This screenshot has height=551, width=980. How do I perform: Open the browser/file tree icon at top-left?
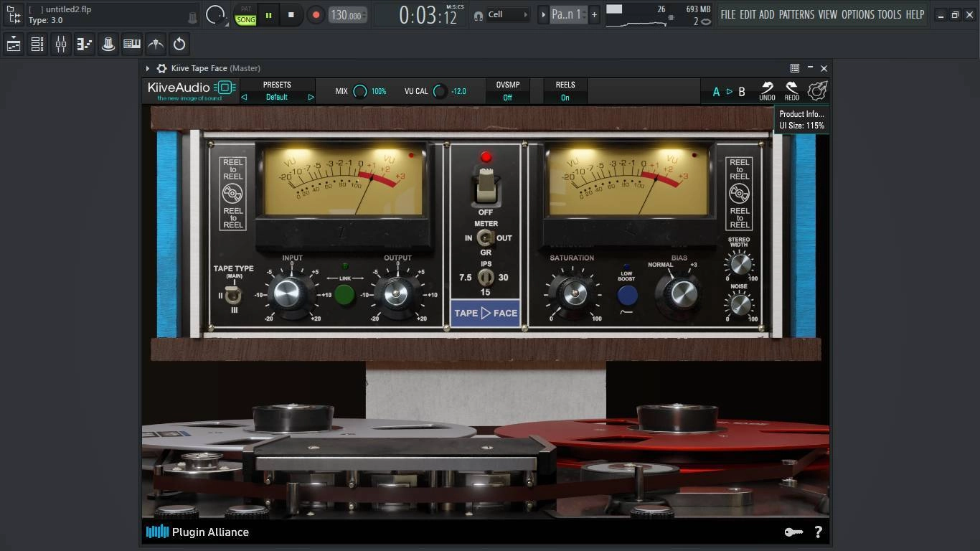14,14
